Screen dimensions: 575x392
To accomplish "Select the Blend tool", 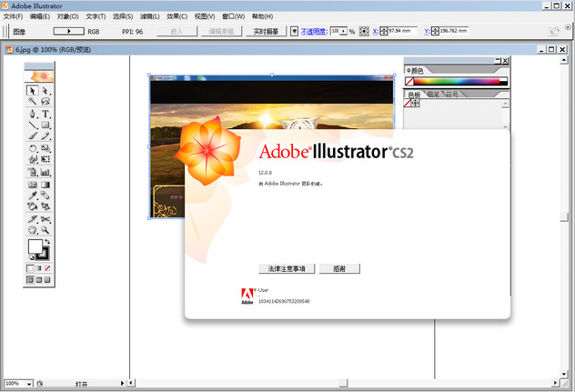I will 45,195.
